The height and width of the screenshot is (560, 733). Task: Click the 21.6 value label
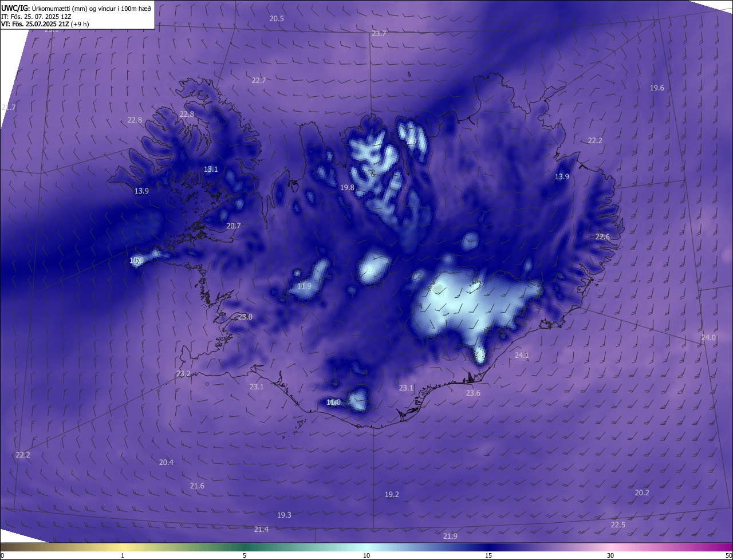click(x=197, y=486)
